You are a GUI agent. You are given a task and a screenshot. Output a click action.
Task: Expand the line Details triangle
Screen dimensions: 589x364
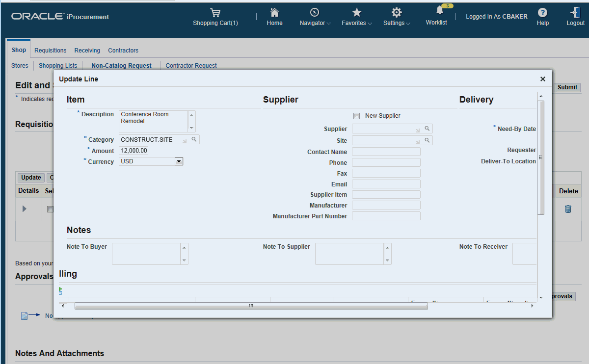(25, 209)
